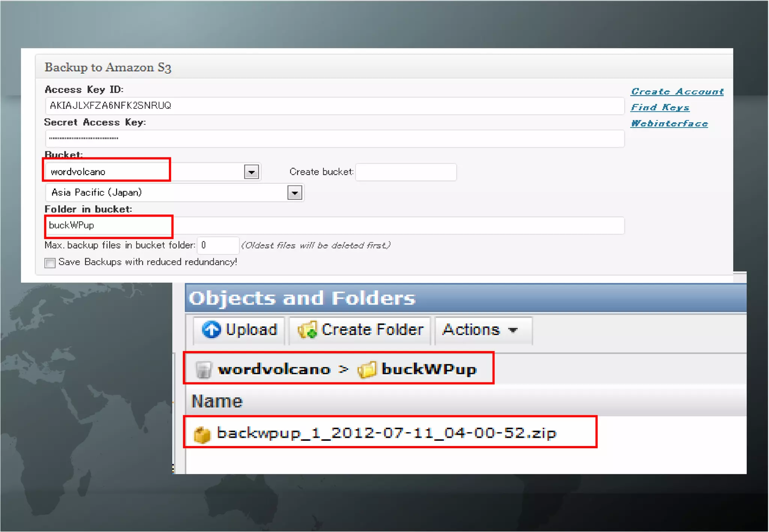Viewport: 769px width, 532px height.
Task: Open the Asia Pacific (Japan) region dropdown
Action: coord(294,193)
